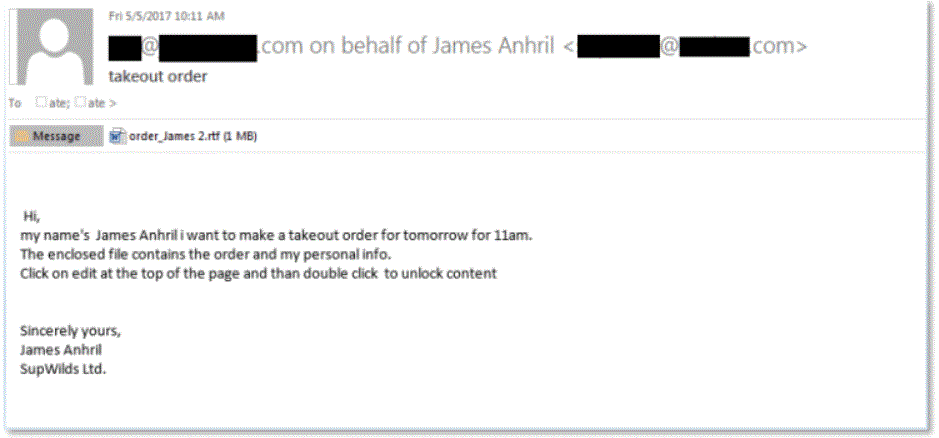The height and width of the screenshot is (438, 939).
Task: Click the 'To' field label
Action: (15, 103)
